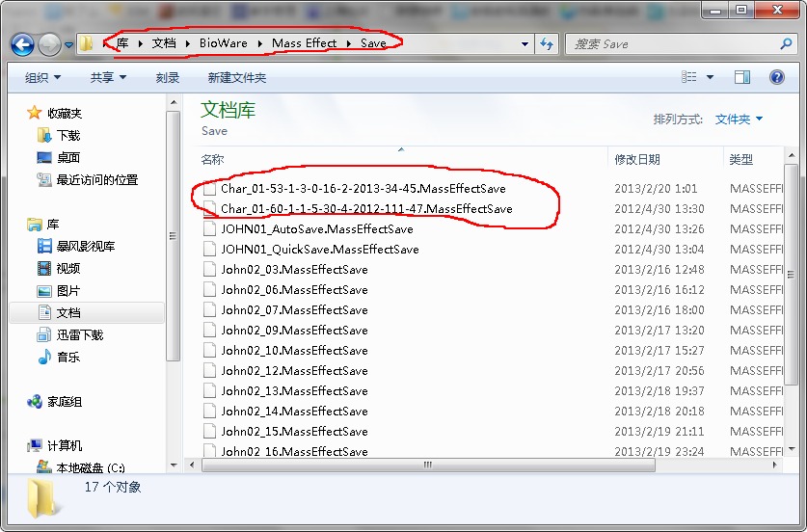The image size is (807, 532).
Task: Select John02_03.MassEffectSave file
Action: pyautogui.click(x=294, y=270)
